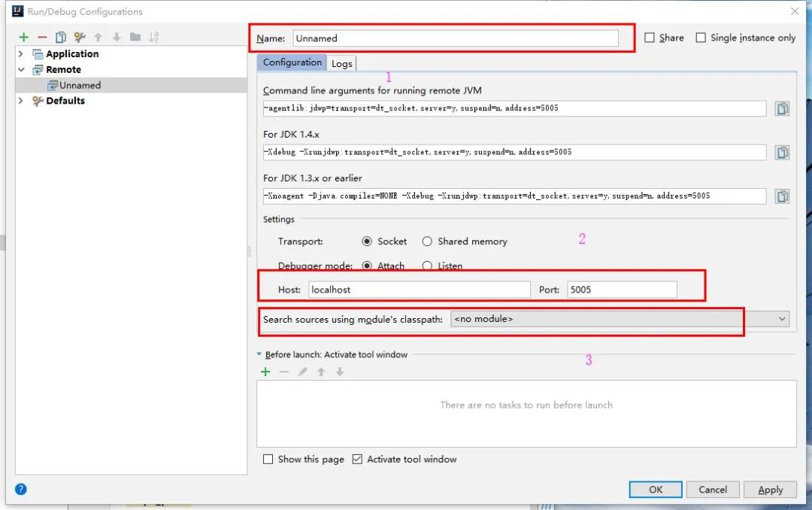Screen dimensions: 812x510
Task: Focus the Port field showing 5005
Action: click(x=622, y=290)
